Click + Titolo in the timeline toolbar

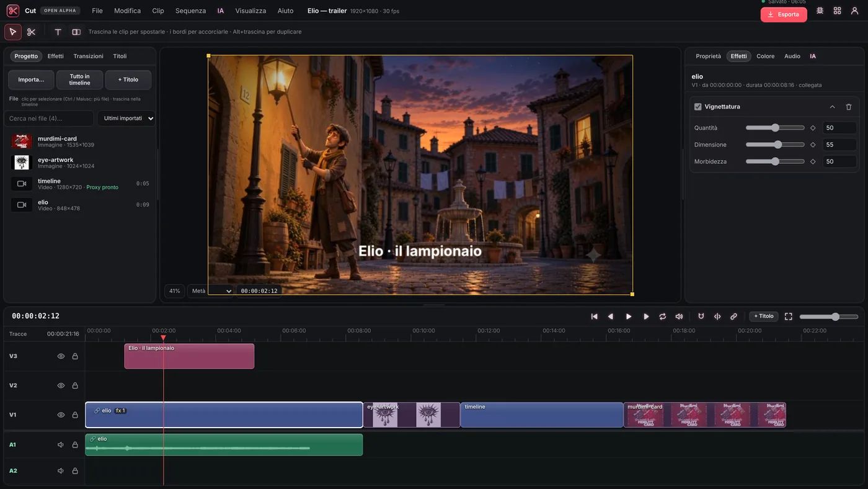coord(764,316)
